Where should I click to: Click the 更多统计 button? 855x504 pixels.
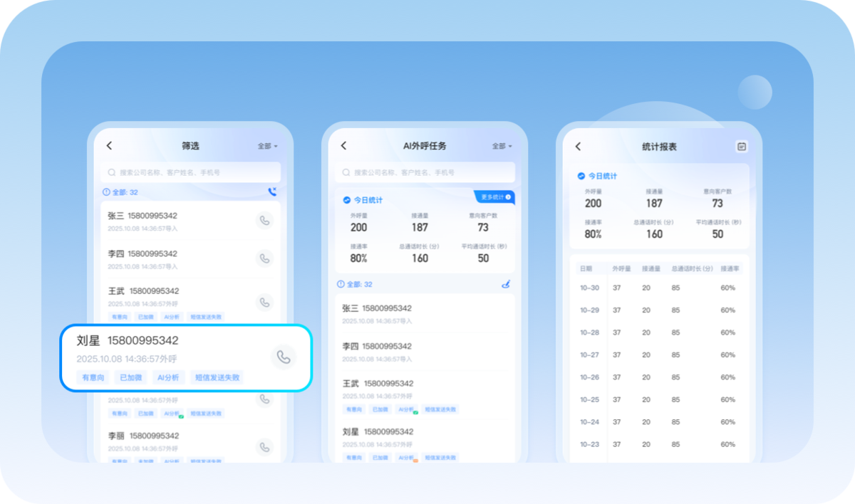(x=494, y=197)
